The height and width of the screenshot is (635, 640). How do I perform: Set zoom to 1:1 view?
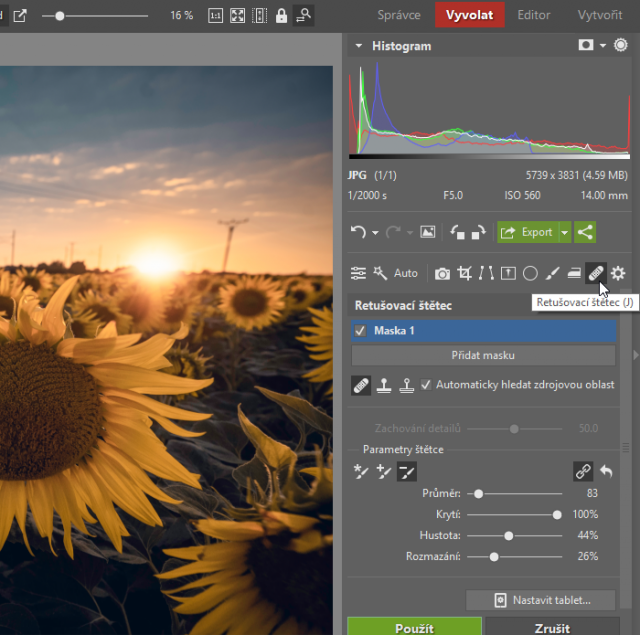pyautogui.click(x=216, y=16)
